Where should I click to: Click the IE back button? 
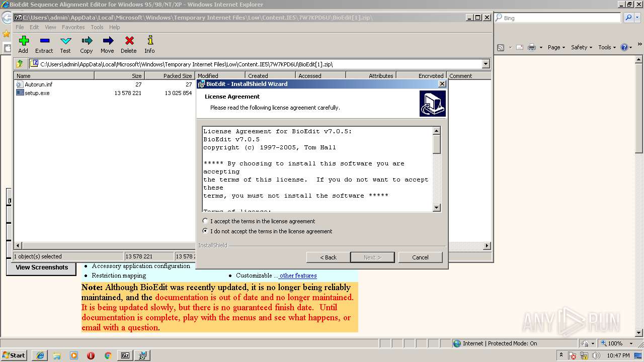6,18
